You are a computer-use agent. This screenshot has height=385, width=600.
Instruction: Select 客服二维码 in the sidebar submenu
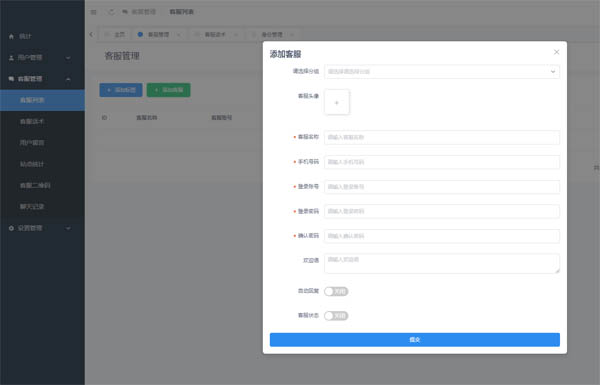coord(35,185)
